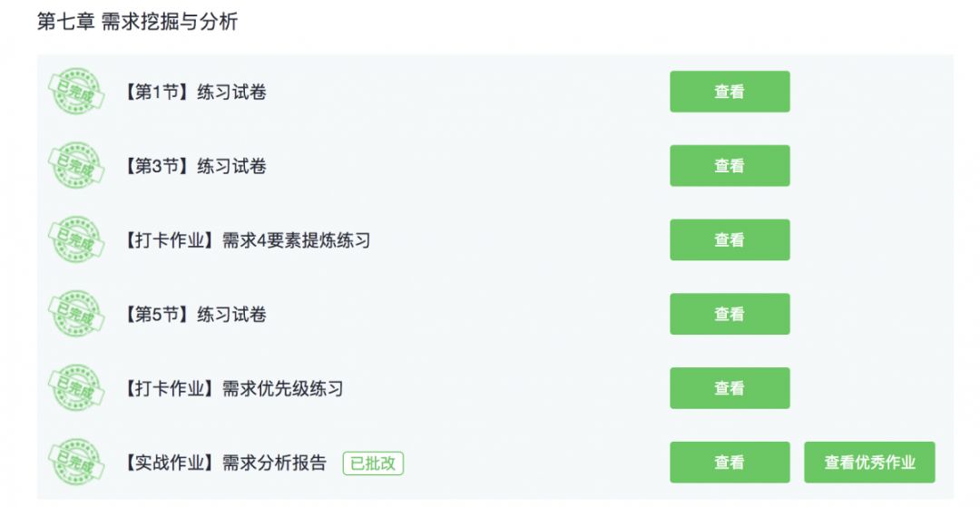Select the 【第1节】练习试卷 title
This screenshot has width=980, height=507.
pos(191,93)
